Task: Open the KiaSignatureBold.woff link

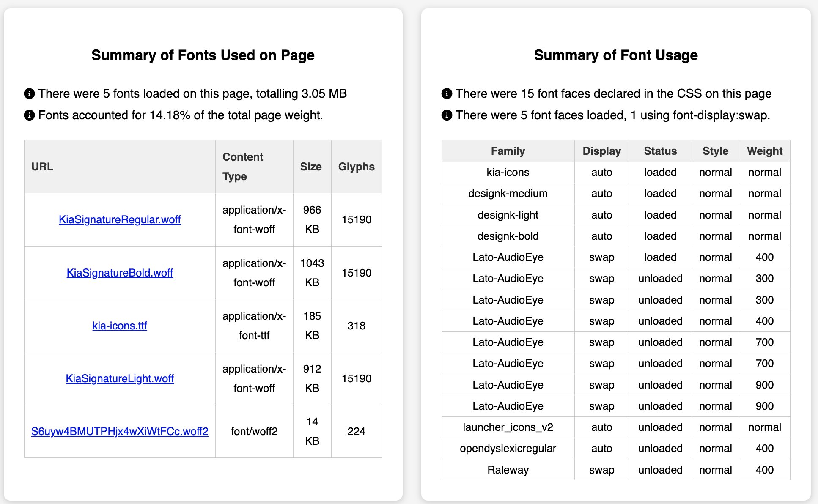Action: point(120,273)
